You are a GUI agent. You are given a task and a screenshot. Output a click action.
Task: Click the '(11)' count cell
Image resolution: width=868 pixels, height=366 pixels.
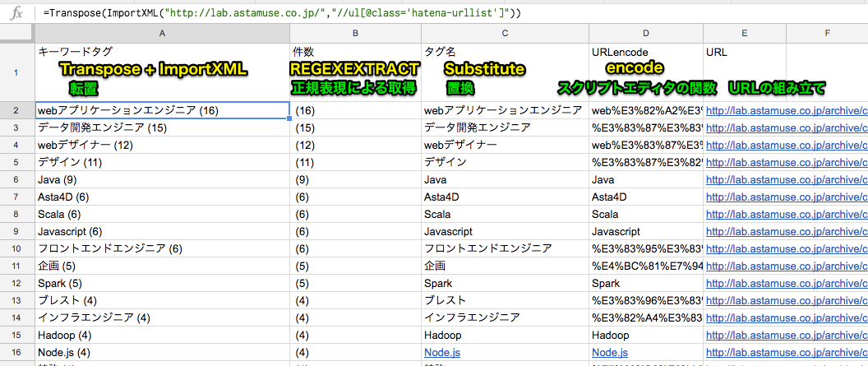click(x=355, y=163)
